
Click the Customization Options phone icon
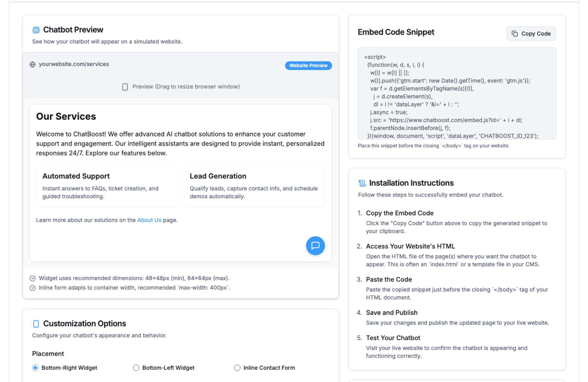36,324
